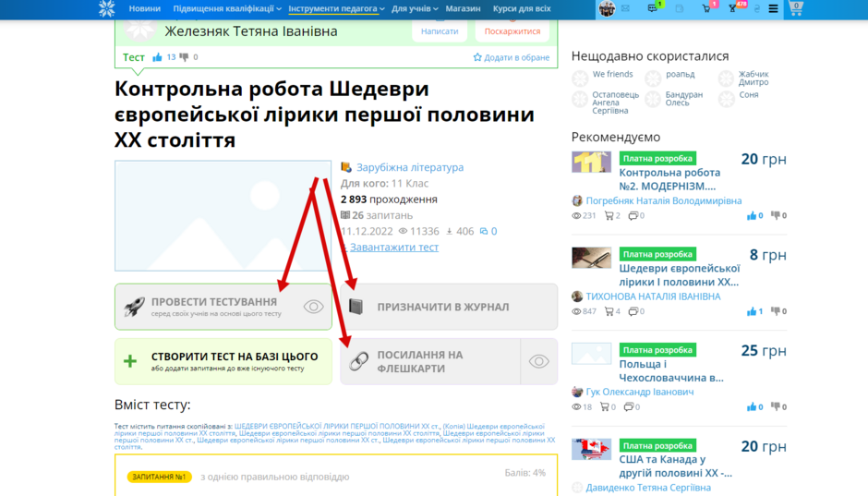Viewport: 868px width, 496px height.
Task: Click the star icon Додати в обране
Action: coord(477,57)
